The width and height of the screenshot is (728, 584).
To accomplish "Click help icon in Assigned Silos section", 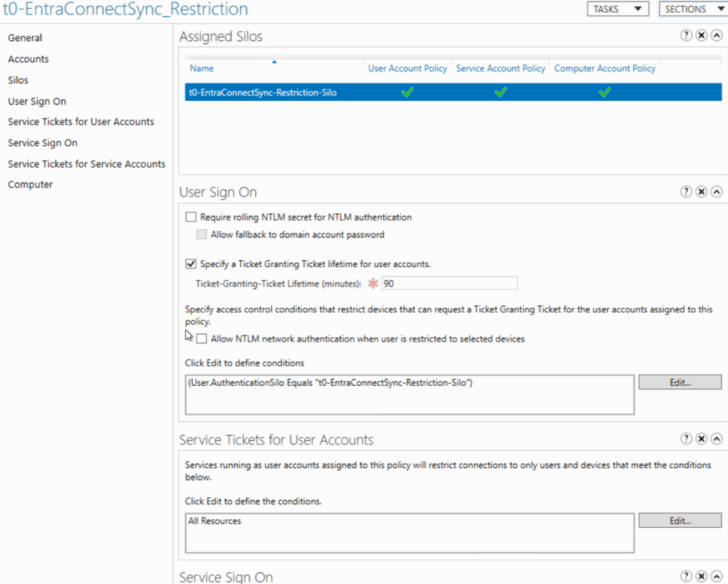I will pyautogui.click(x=686, y=35).
